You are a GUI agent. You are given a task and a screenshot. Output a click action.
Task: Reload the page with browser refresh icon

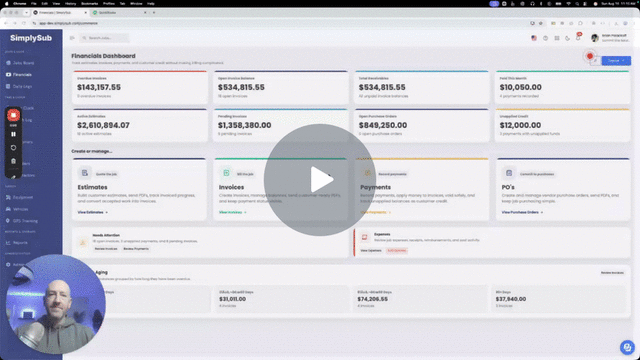point(24,23)
